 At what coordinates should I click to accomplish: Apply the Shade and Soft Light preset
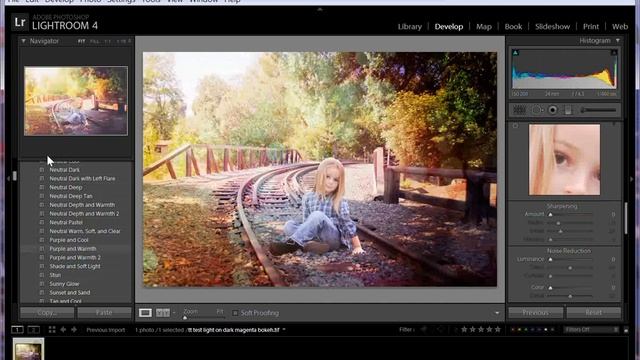[75, 266]
